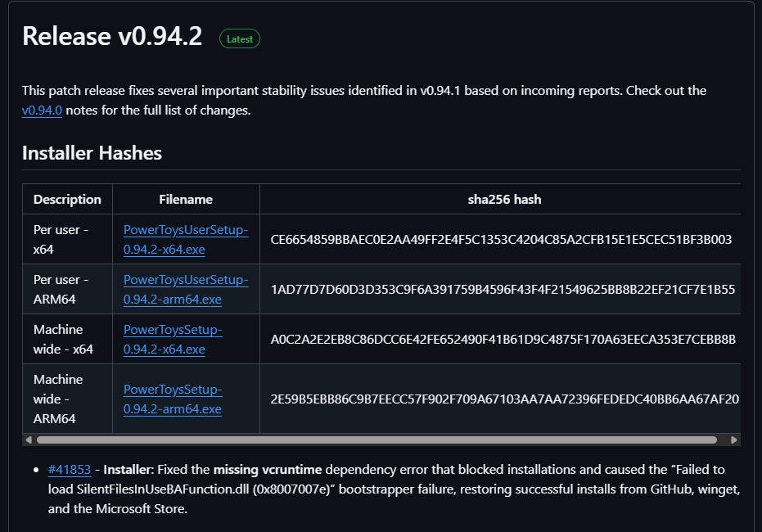
Task: Click the hash starting with CE6654859
Action: click(501, 240)
